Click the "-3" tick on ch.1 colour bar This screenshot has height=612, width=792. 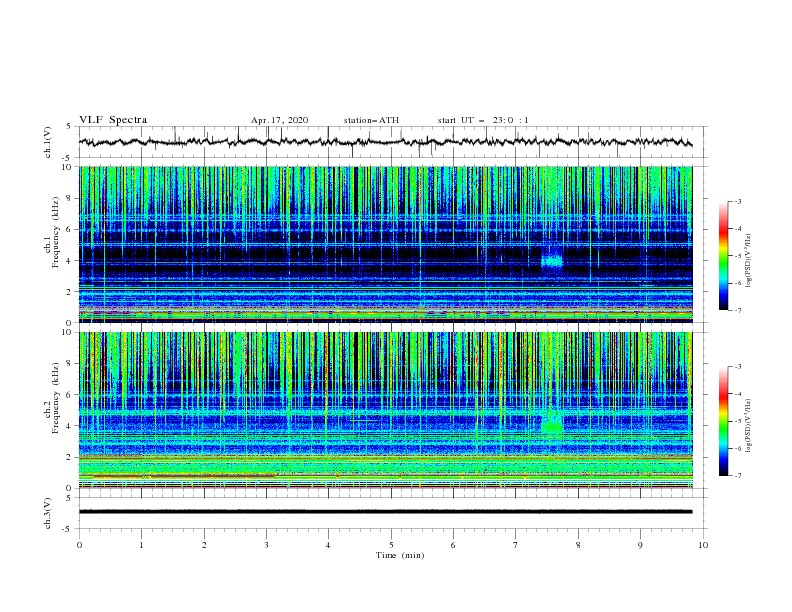(737, 201)
